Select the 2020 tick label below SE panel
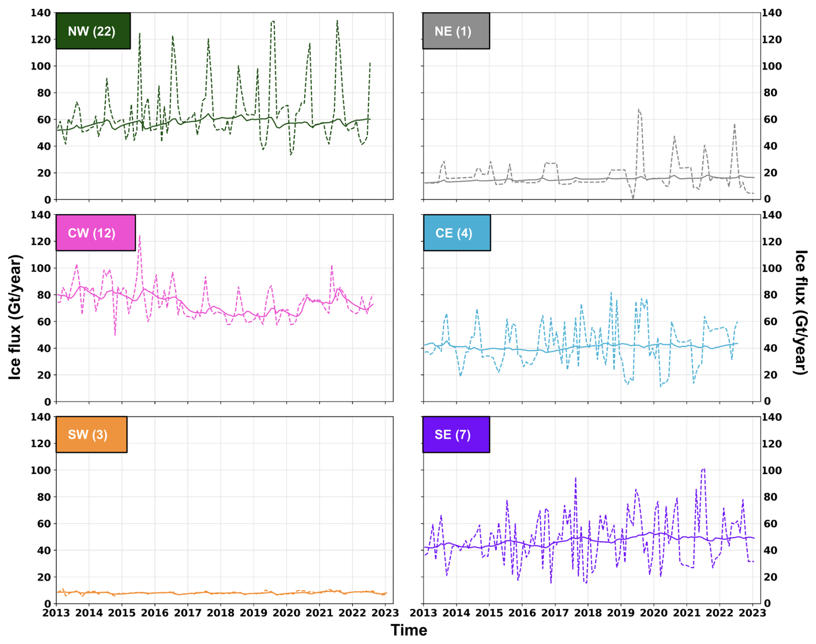Viewport: 816px width, 644px height. tap(653, 613)
